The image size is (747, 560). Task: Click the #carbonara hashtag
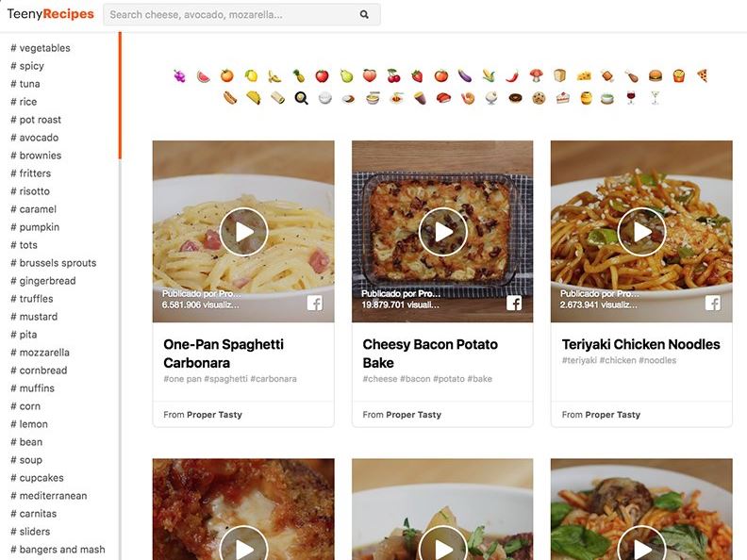pyautogui.click(x=274, y=379)
